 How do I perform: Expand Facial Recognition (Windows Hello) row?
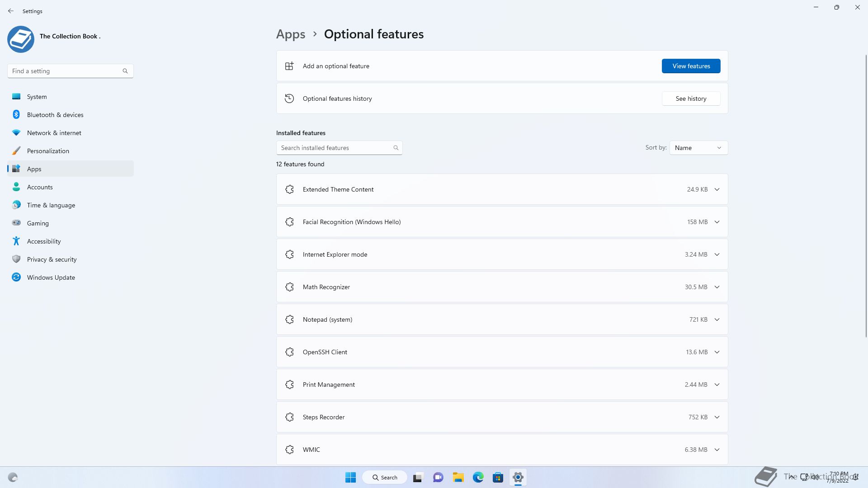[717, 222]
